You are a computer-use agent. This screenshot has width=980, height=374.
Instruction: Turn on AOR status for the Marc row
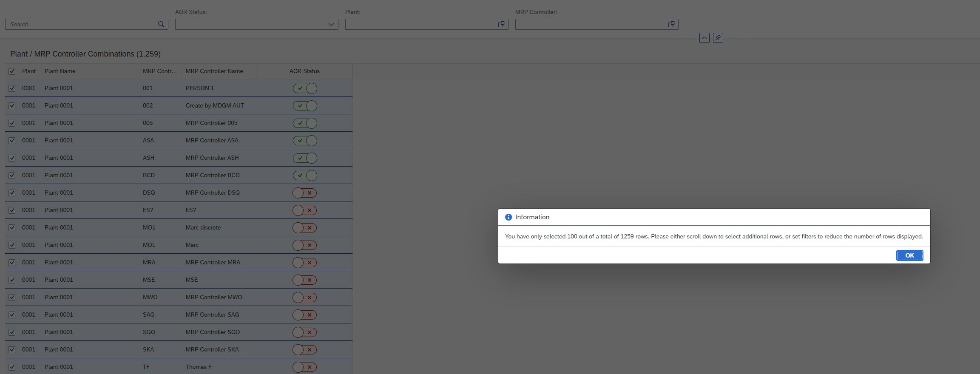click(305, 245)
